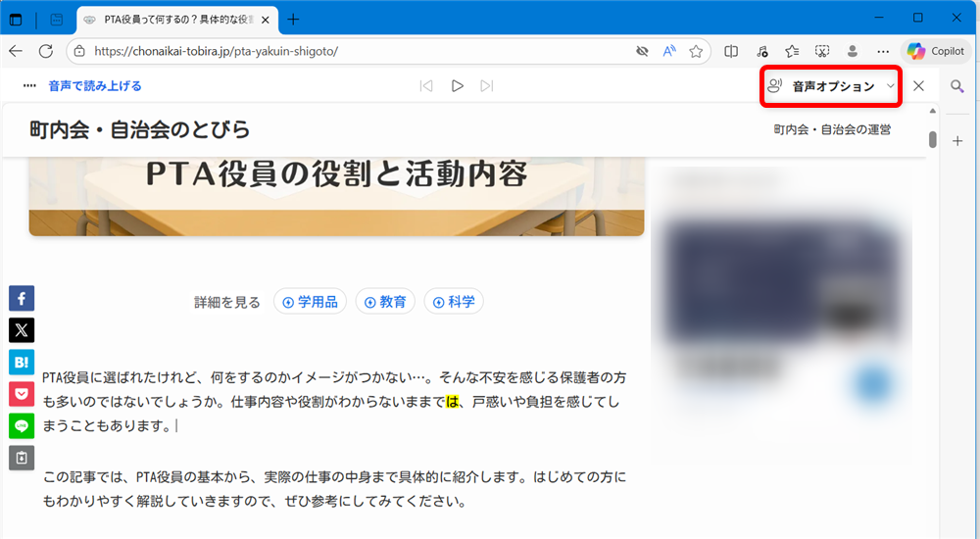Click scrollbar up arrow
Viewport: 980px width, 539px height.
click(x=933, y=111)
